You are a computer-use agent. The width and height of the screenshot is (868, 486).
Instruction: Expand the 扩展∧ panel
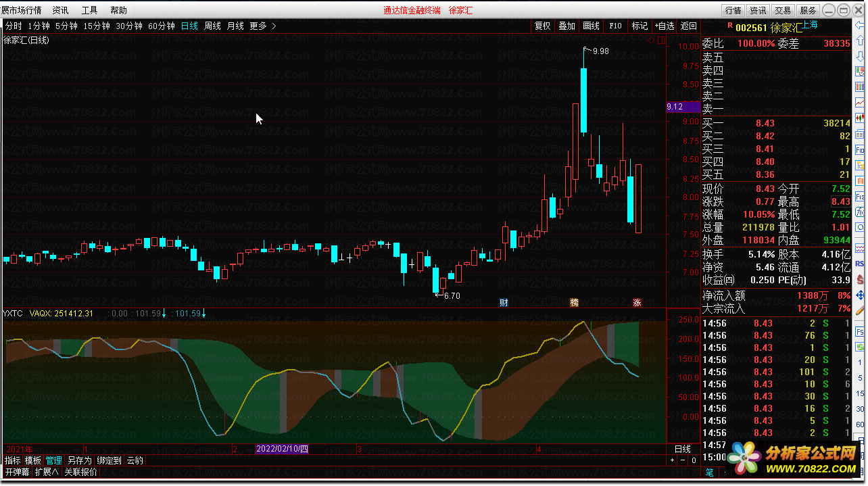(47, 472)
